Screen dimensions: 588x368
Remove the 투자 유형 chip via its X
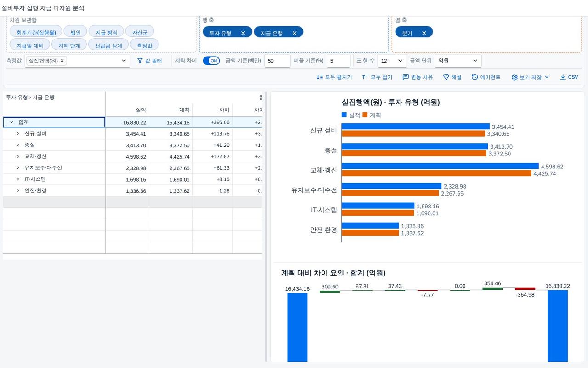pyautogui.click(x=243, y=33)
